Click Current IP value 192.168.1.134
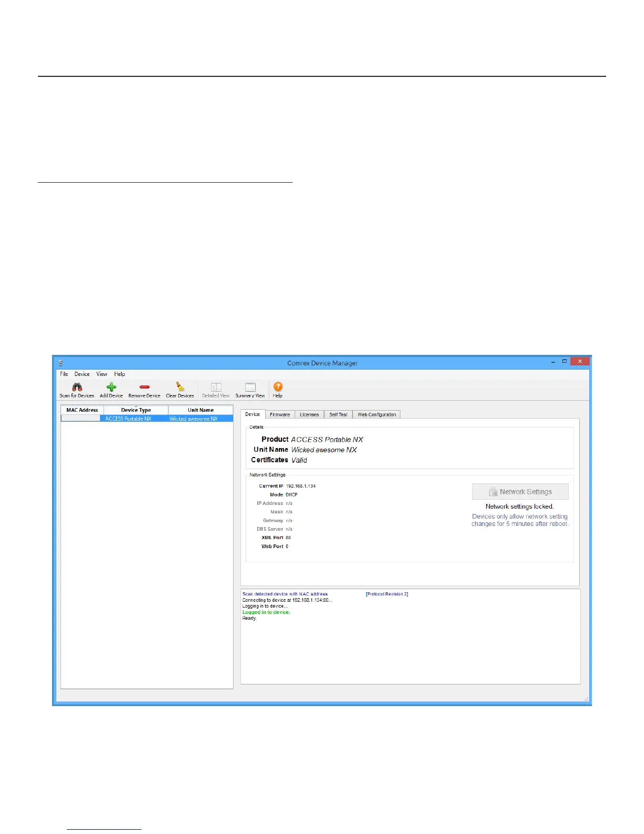 301,486
